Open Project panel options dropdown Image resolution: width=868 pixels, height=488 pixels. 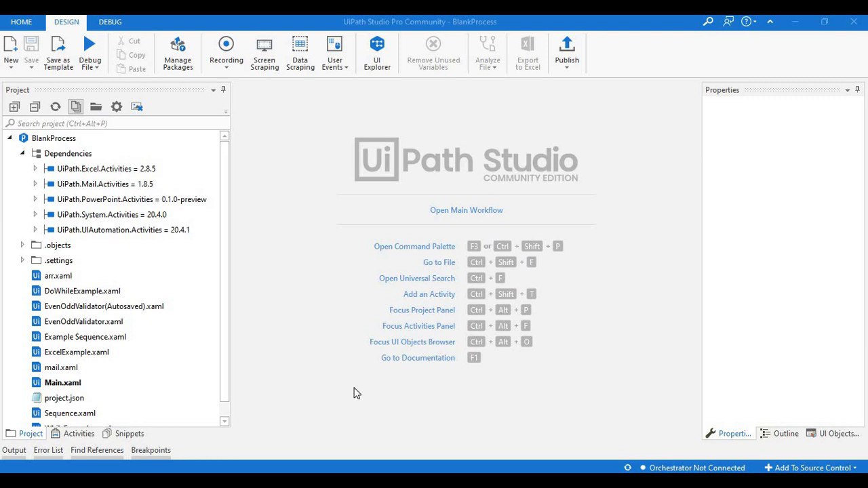click(213, 90)
